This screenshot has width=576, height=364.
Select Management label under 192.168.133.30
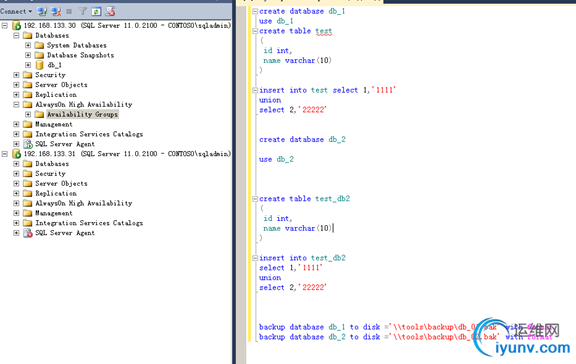click(x=54, y=124)
